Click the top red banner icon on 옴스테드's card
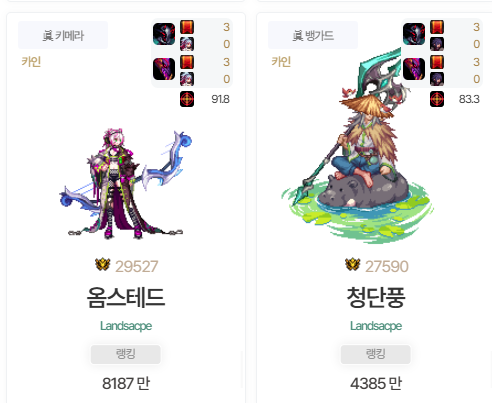This screenshot has width=492, height=403. pyautogui.click(x=187, y=27)
